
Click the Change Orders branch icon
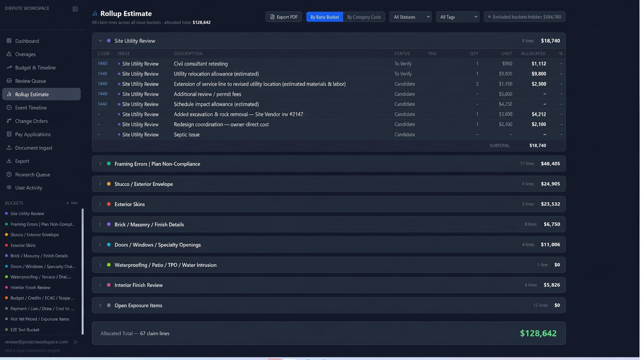(x=9, y=121)
